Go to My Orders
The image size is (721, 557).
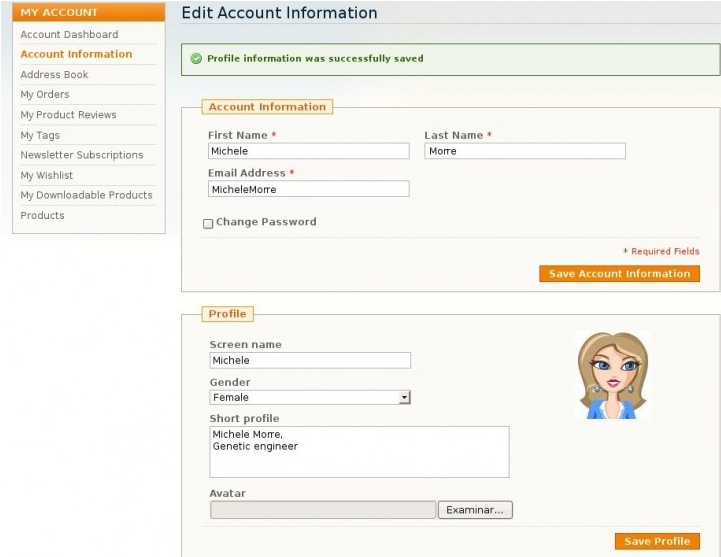pos(45,94)
